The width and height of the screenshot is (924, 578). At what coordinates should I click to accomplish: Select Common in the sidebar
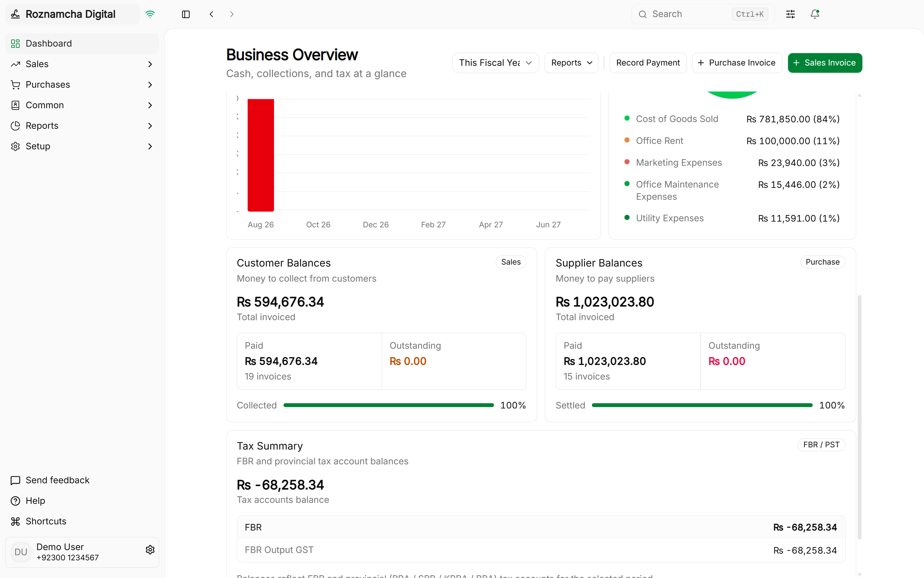pos(82,105)
